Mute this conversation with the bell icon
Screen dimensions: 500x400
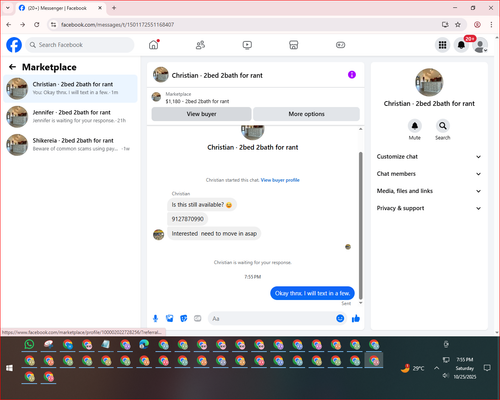415,126
